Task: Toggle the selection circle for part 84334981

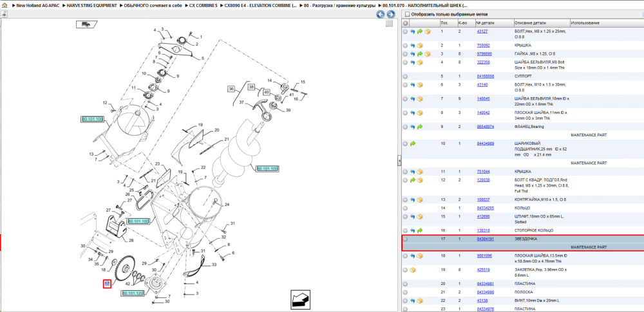Action: click(x=405, y=284)
